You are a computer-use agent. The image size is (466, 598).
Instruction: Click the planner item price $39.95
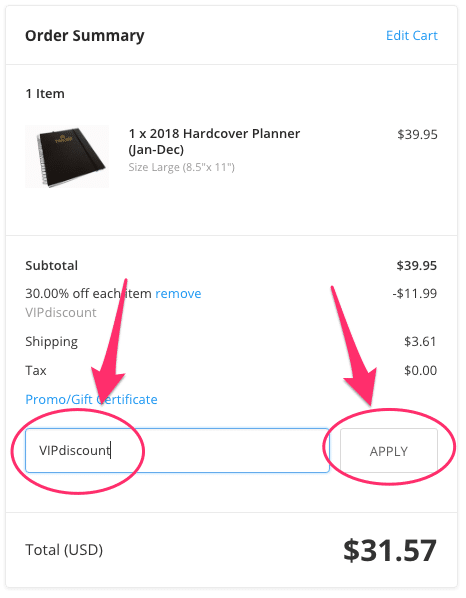click(417, 134)
